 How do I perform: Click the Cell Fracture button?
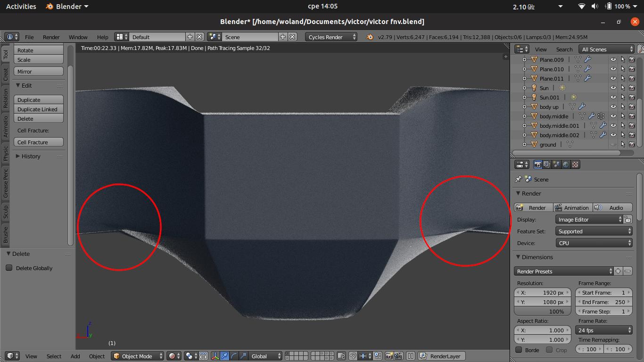[x=39, y=142]
